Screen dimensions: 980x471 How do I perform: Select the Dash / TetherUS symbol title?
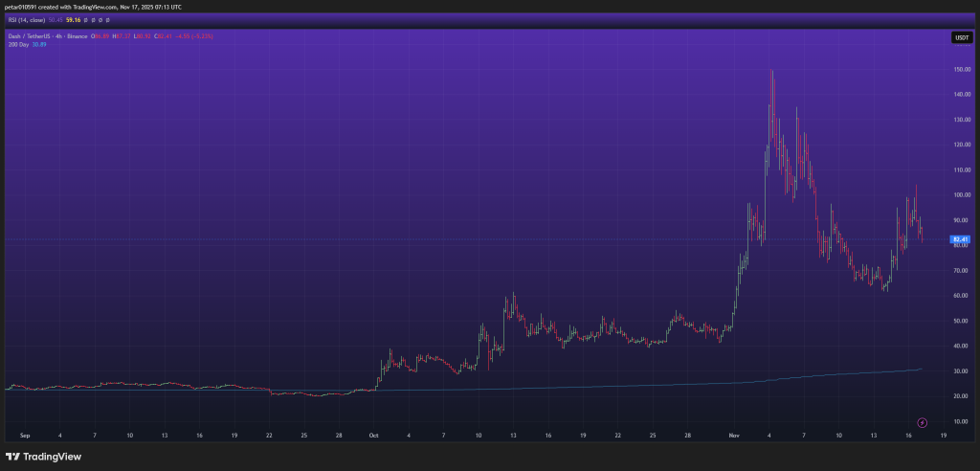[x=44, y=36]
